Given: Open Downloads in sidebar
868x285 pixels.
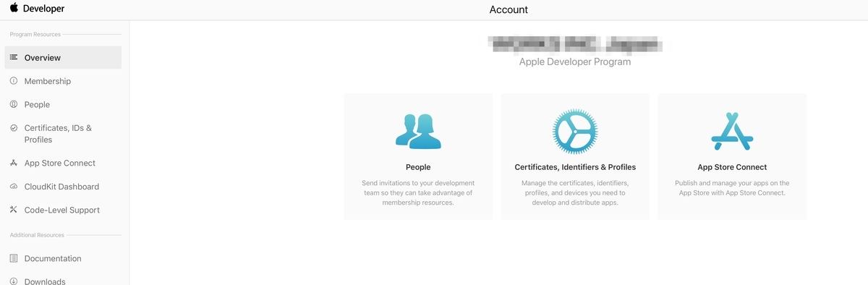Looking at the screenshot, I should click(45, 281).
